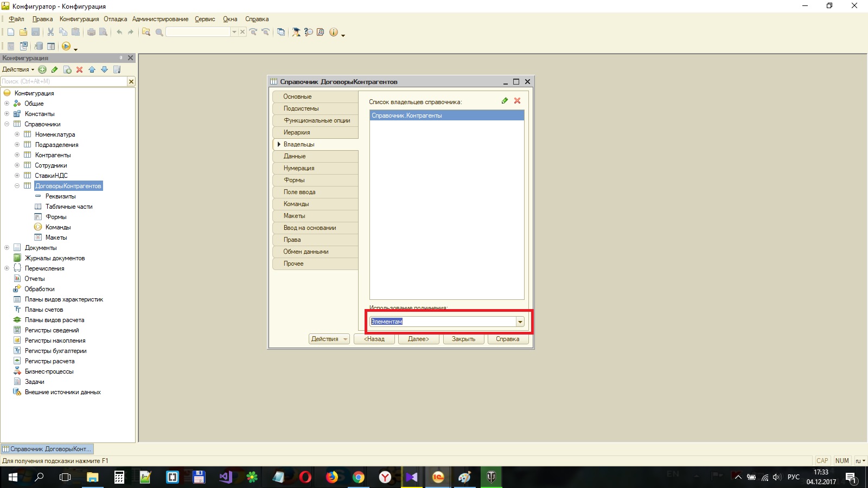
Task: Expand the Перечисления tree node
Action: tap(7, 268)
